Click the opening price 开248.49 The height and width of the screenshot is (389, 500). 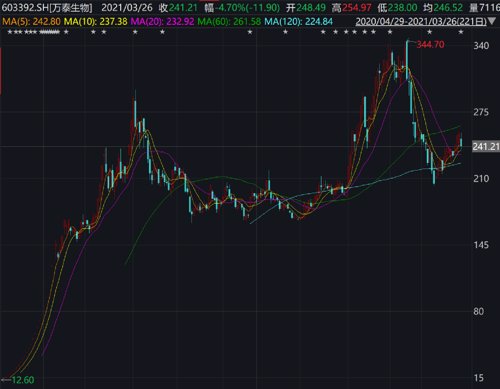[x=306, y=7]
